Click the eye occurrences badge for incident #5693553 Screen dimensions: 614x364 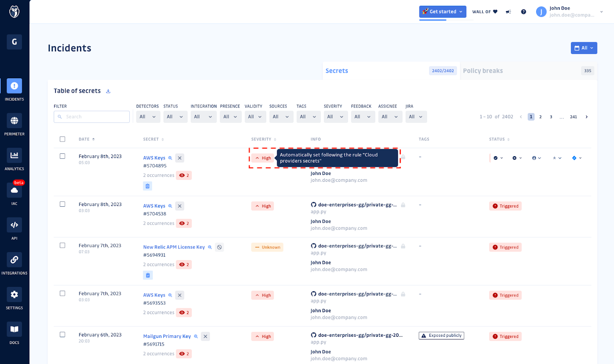(184, 313)
